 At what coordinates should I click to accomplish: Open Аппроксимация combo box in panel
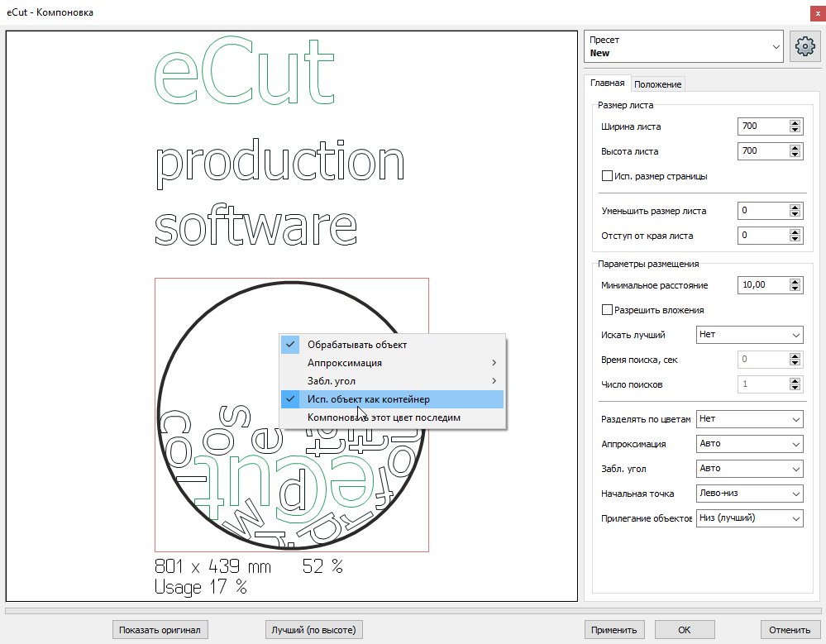750,444
